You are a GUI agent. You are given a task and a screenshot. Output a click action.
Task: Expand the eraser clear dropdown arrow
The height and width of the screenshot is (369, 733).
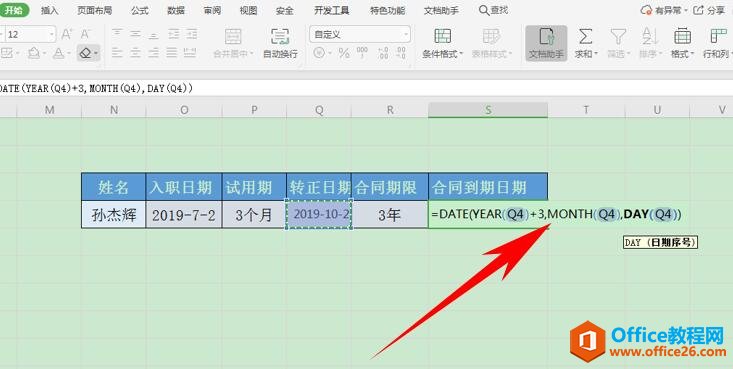[x=96, y=54]
